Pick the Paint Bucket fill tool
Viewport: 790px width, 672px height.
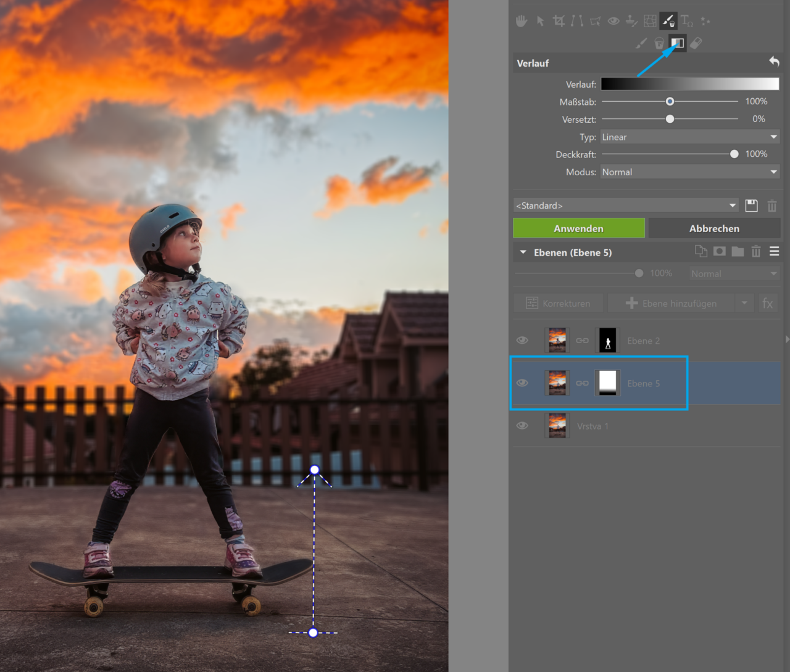pos(659,43)
